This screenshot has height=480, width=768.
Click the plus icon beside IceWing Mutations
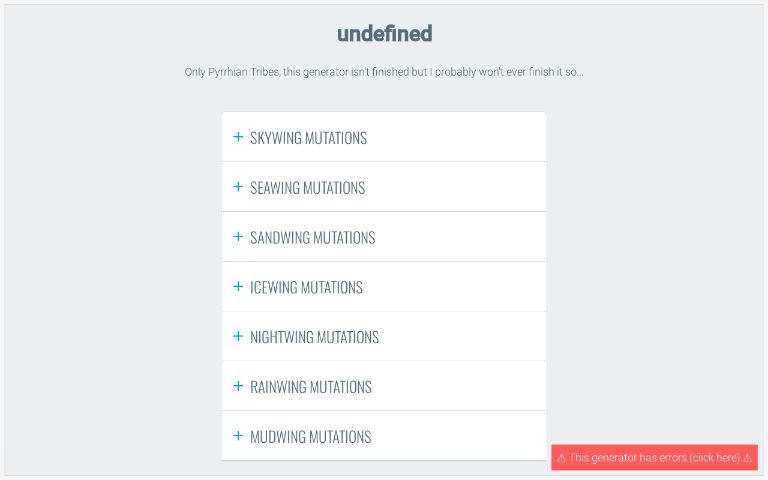pyautogui.click(x=238, y=287)
